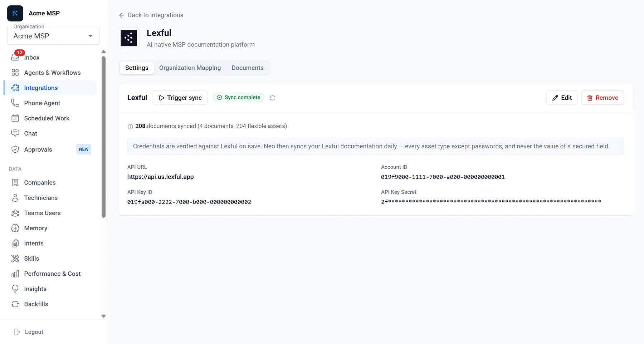Click API URL value https://api.us.lexful.app
The image size is (644, 344).
pos(160,177)
